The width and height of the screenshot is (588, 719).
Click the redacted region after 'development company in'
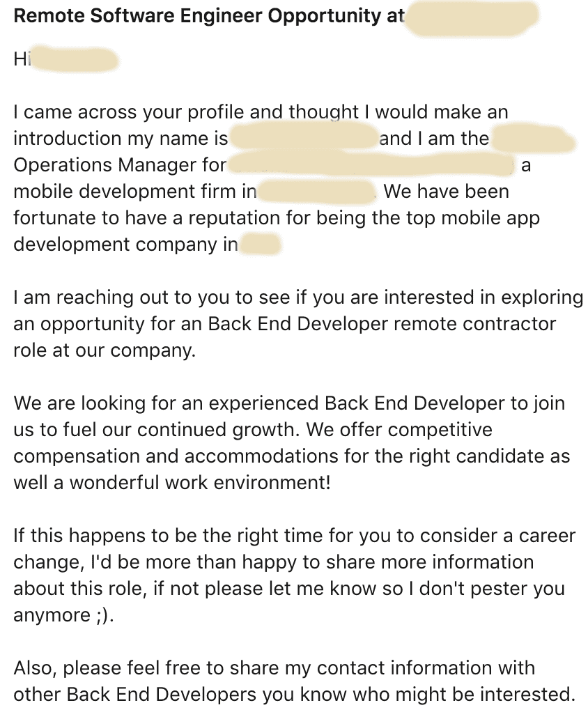click(260, 245)
